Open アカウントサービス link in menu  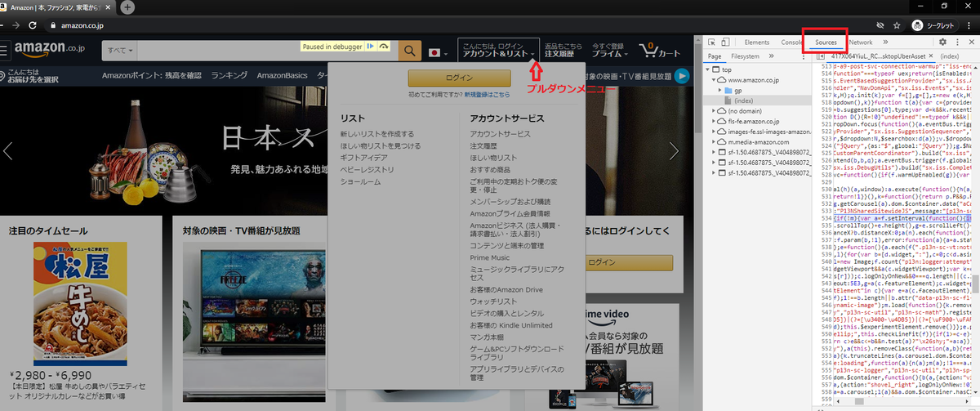pyautogui.click(x=500, y=133)
